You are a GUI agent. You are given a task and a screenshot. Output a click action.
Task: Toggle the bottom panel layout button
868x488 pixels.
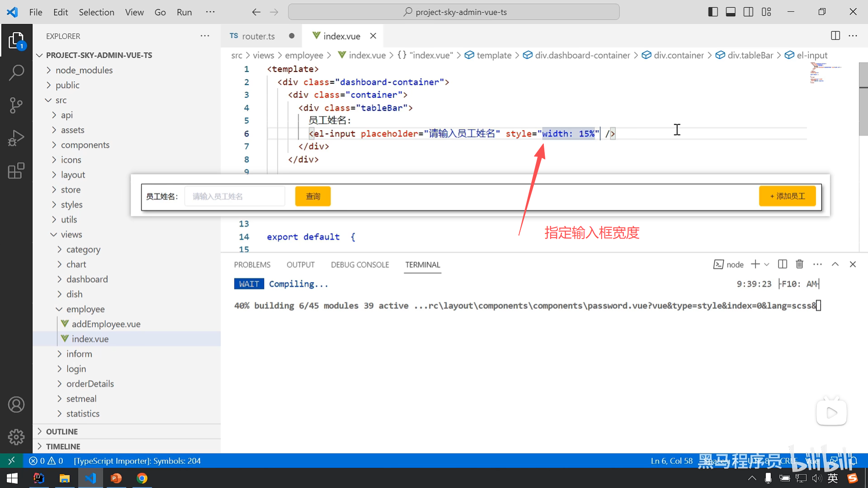pos(731,12)
